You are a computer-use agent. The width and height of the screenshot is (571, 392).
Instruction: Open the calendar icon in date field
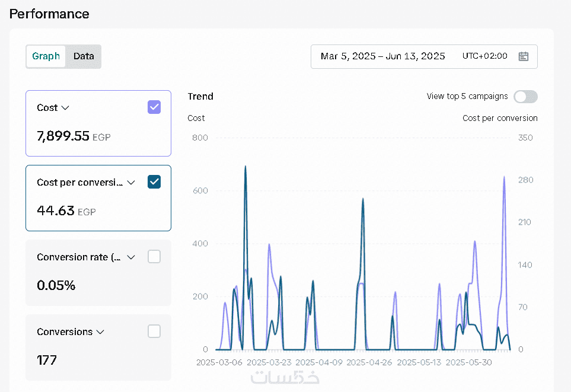(x=523, y=56)
